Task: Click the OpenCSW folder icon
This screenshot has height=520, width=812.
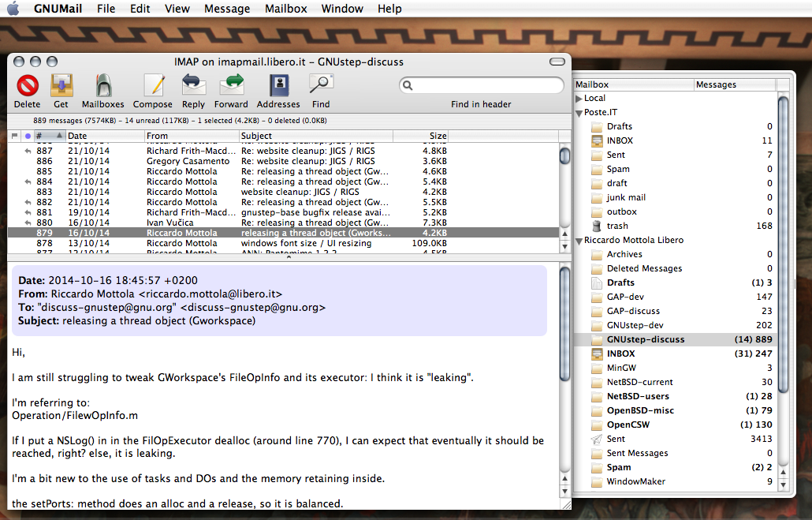Action: tap(597, 425)
